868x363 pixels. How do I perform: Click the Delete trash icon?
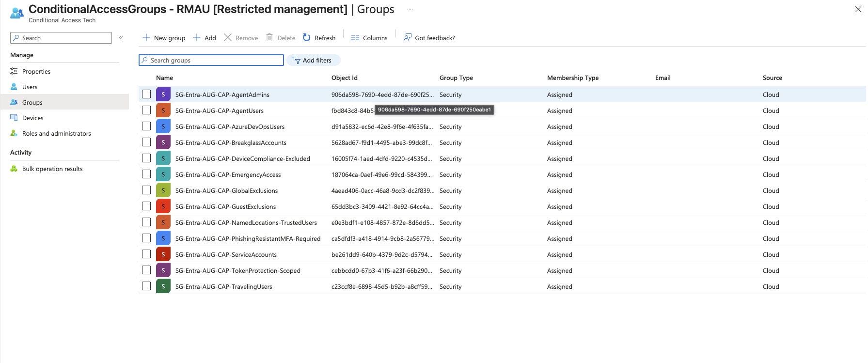coord(269,37)
